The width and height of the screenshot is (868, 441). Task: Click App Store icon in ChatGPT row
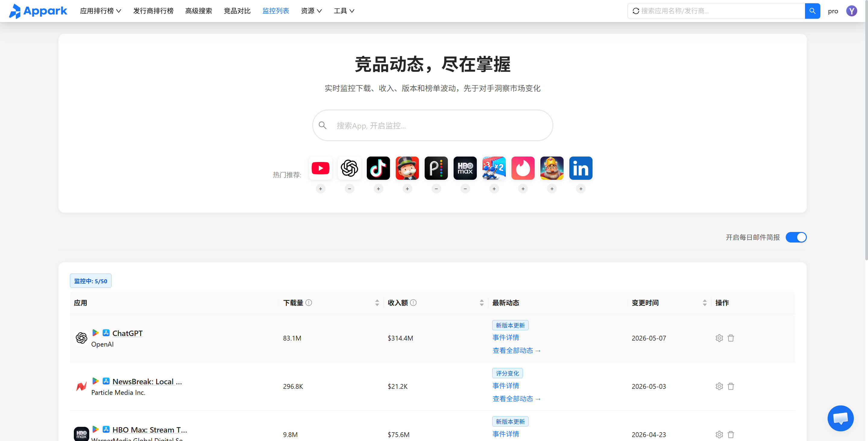106,333
